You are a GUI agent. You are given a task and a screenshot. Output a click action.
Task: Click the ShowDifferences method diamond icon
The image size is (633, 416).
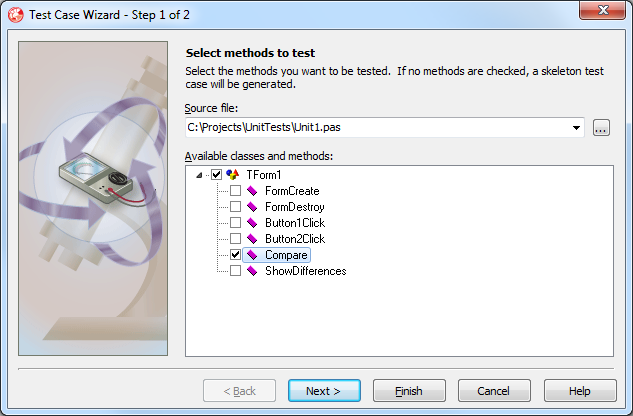252,271
